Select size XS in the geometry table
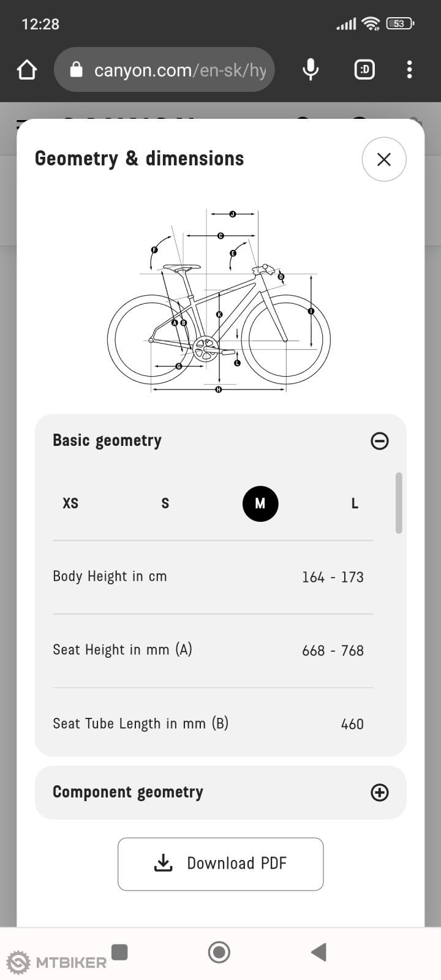The height and width of the screenshot is (980, 441). point(70,503)
